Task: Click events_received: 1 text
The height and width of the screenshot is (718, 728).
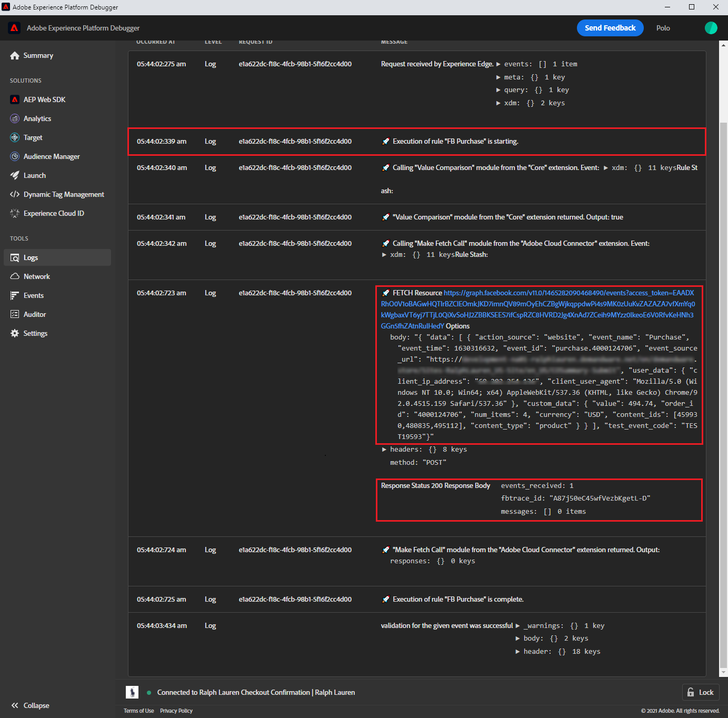Action: tap(537, 485)
